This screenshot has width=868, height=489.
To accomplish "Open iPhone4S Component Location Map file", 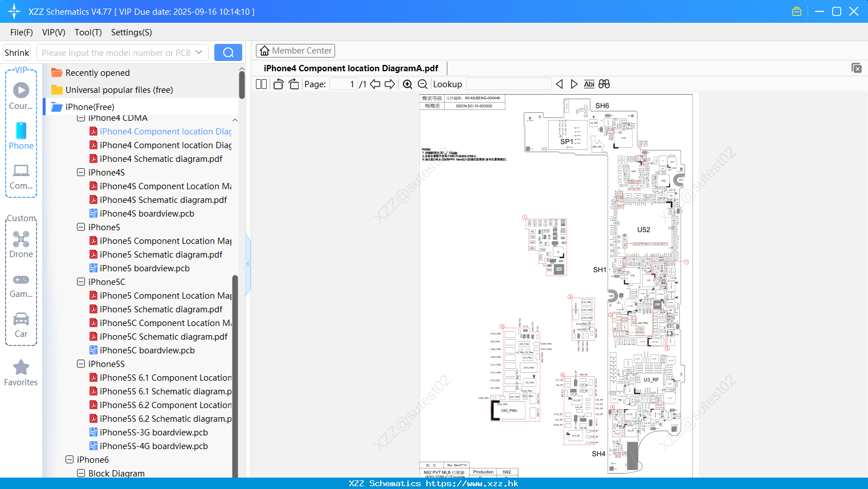I will [160, 186].
